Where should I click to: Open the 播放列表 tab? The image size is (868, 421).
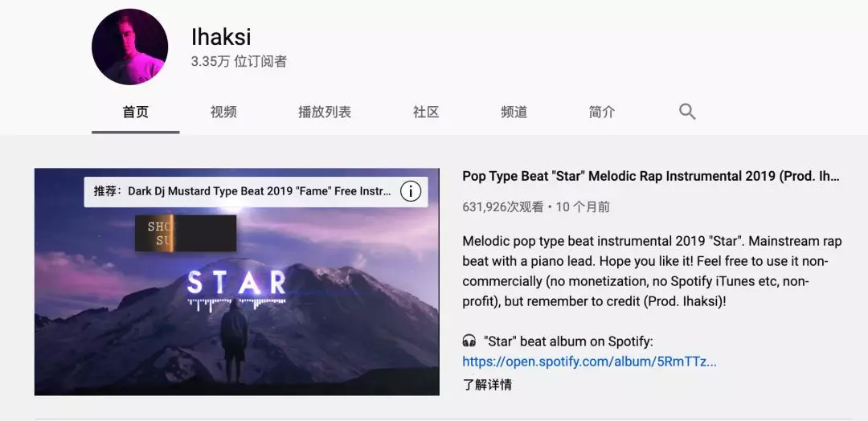point(325,112)
